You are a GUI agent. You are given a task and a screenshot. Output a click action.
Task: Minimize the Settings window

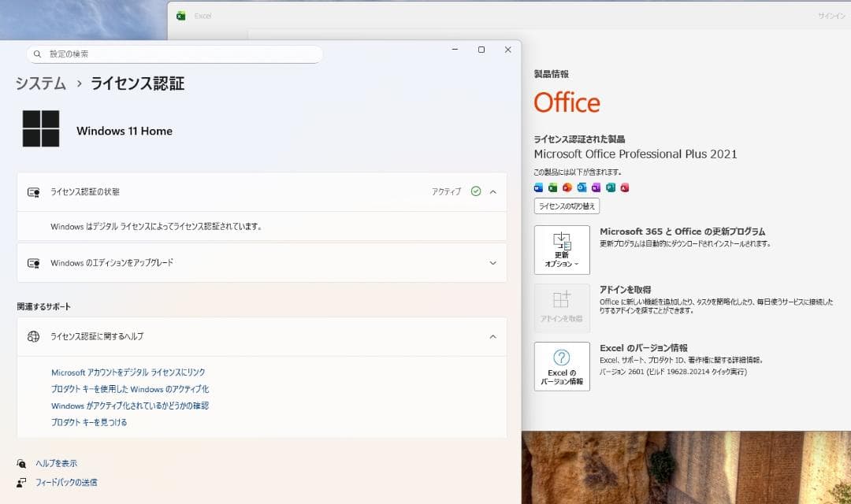point(455,50)
